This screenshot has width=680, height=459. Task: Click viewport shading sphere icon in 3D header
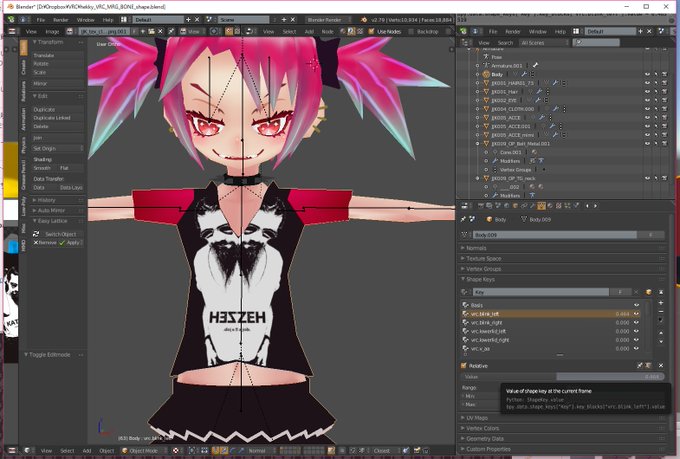tap(175, 451)
